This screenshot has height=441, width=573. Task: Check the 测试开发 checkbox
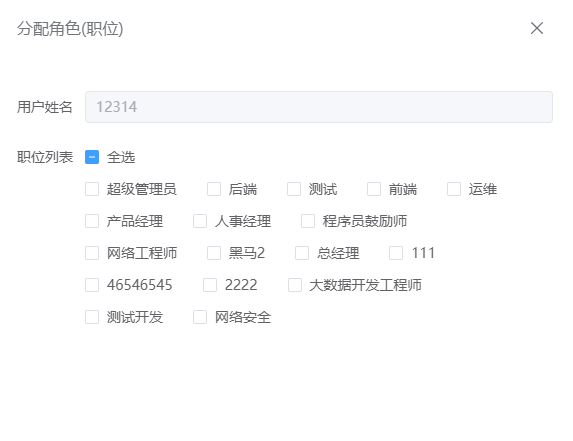[x=92, y=317]
